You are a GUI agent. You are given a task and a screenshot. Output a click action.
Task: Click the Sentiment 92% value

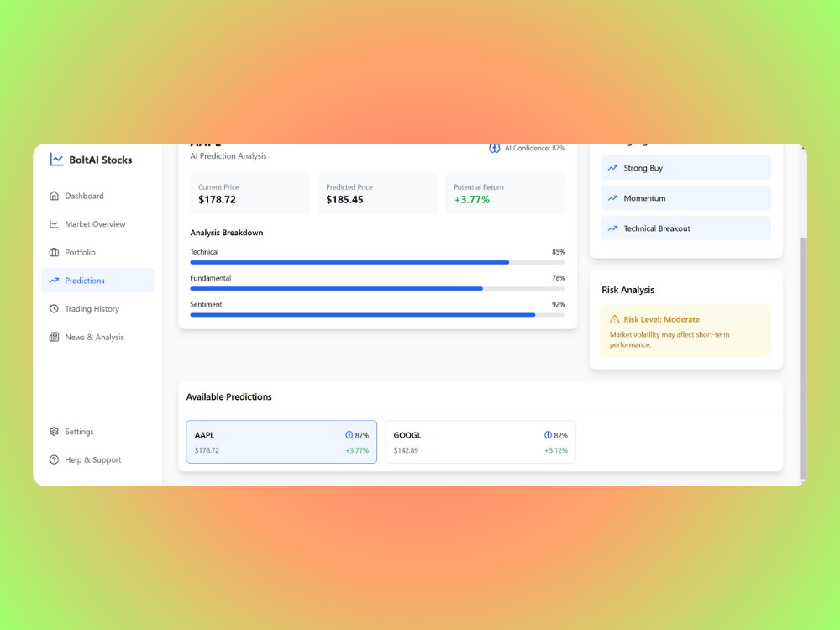tap(559, 304)
